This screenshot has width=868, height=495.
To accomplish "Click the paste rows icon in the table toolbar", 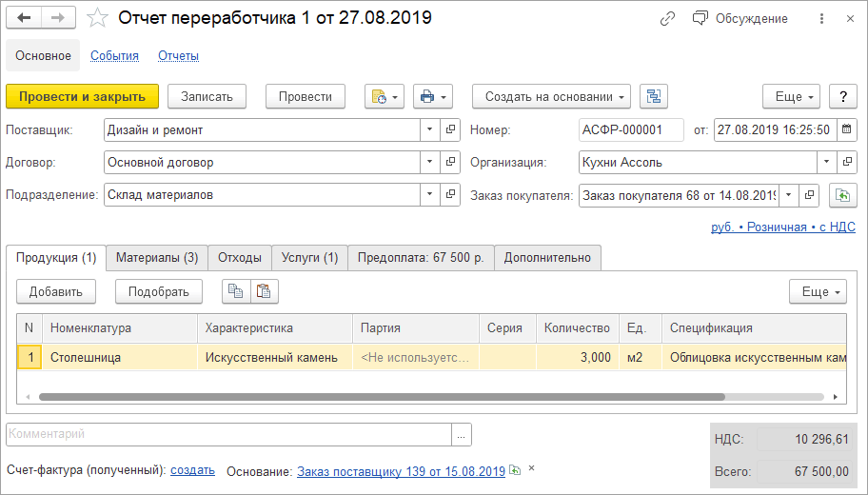I will point(264,291).
